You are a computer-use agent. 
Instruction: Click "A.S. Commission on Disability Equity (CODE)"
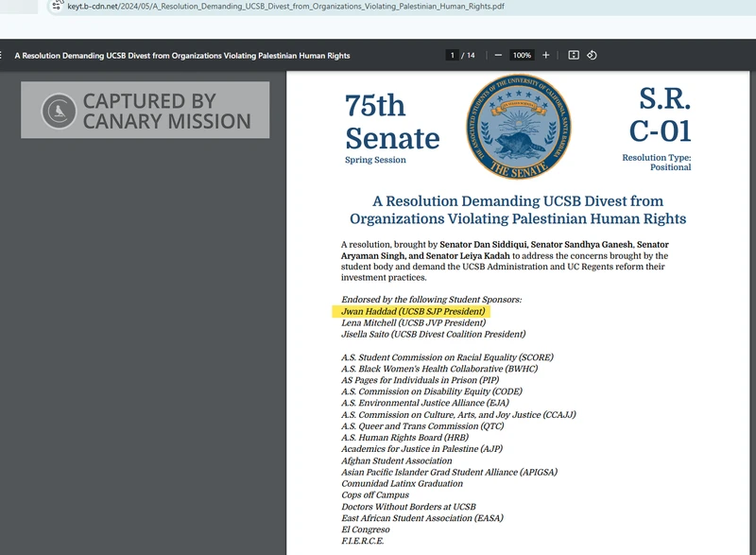432,391
